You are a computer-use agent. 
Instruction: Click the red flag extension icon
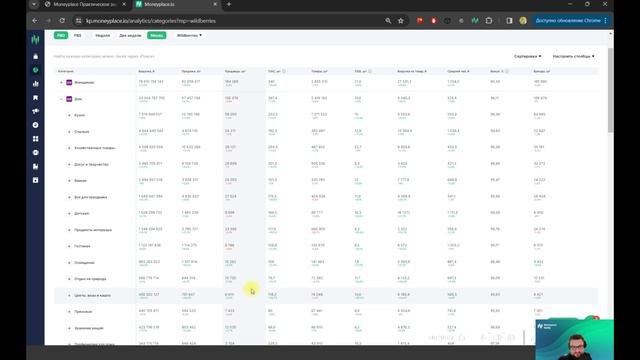tap(420, 20)
